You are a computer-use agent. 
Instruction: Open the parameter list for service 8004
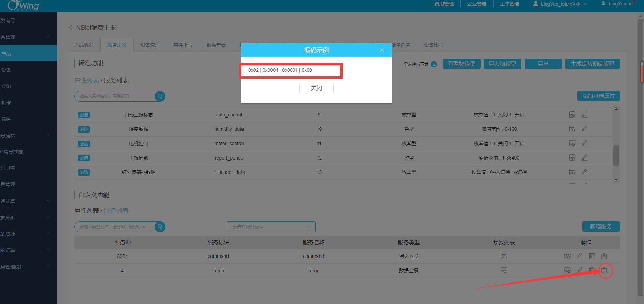coord(504,256)
